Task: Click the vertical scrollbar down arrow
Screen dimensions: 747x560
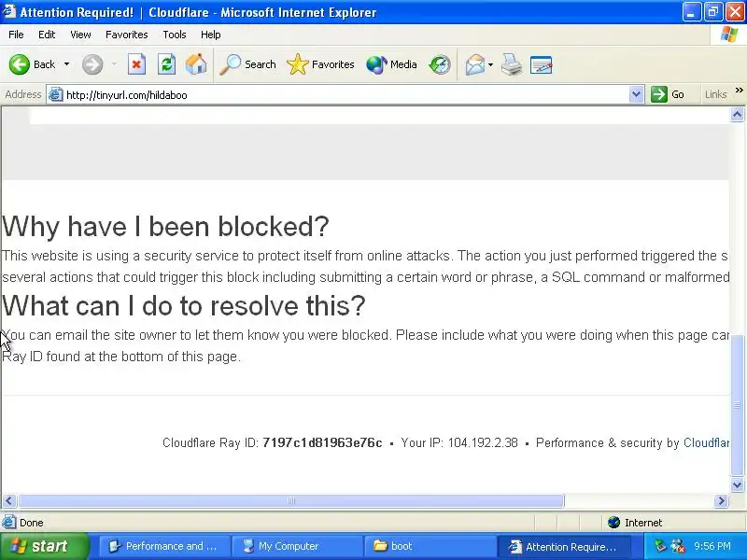Action: click(x=737, y=484)
